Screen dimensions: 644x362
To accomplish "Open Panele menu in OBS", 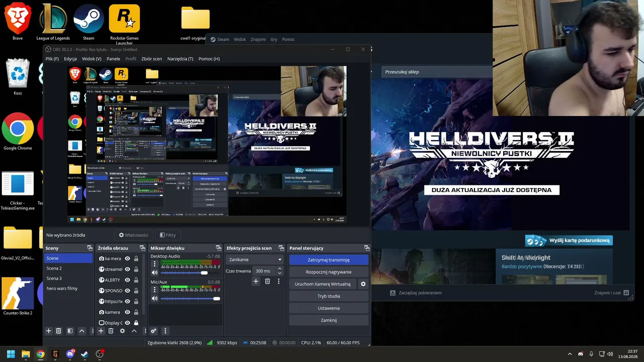I will 113,59.
